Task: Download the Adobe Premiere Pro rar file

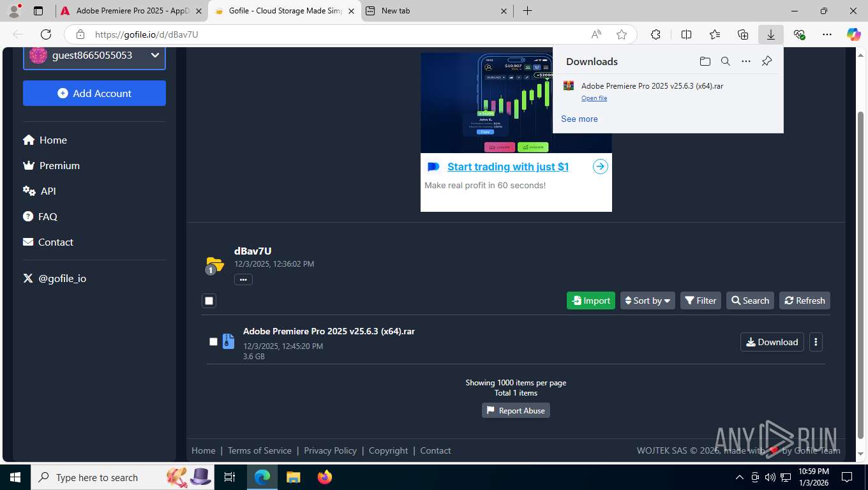Action: pos(772,342)
